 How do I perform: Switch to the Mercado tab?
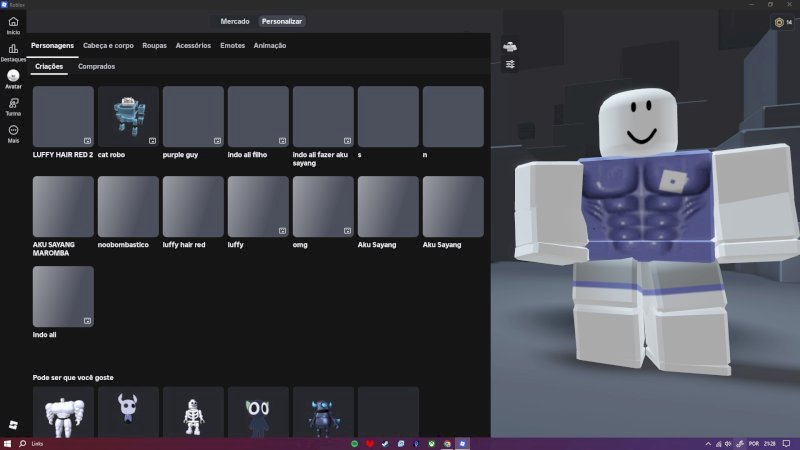click(x=235, y=21)
